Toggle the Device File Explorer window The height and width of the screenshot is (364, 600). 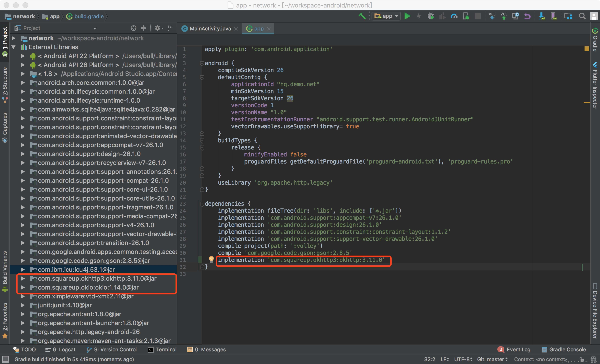pyautogui.click(x=595, y=311)
